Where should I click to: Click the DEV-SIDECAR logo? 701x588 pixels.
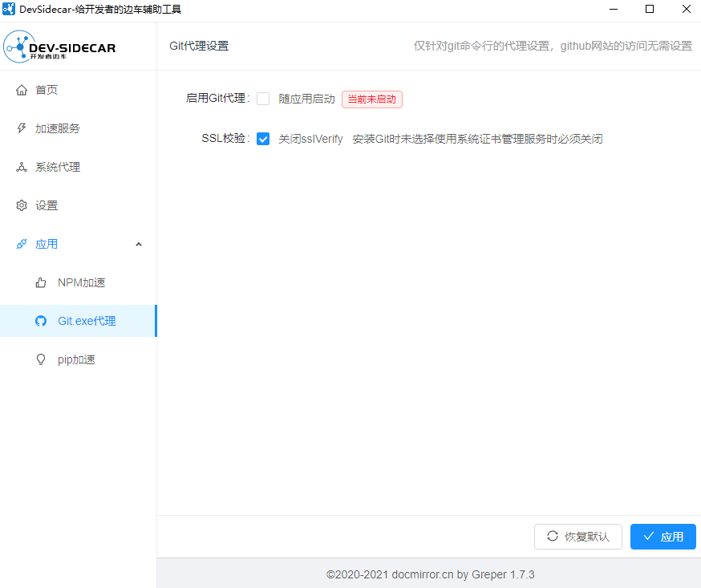click(x=59, y=47)
